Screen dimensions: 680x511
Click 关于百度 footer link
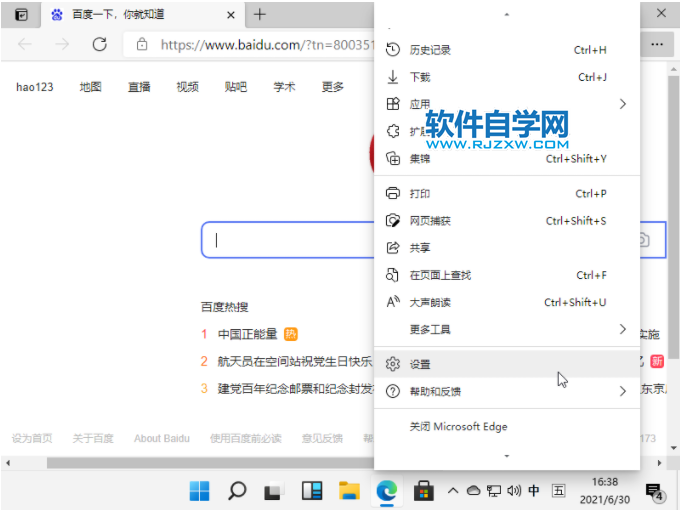[x=93, y=439]
